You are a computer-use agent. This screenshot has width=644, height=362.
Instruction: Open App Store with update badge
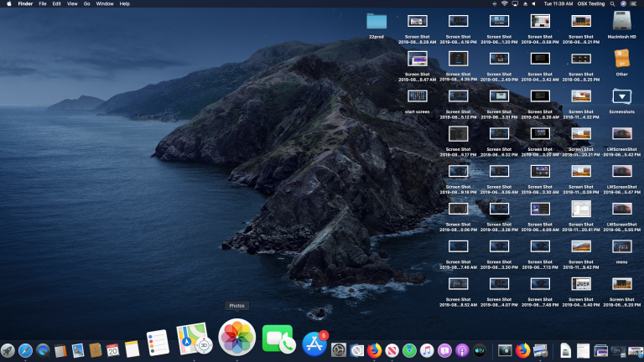coord(315,344)
